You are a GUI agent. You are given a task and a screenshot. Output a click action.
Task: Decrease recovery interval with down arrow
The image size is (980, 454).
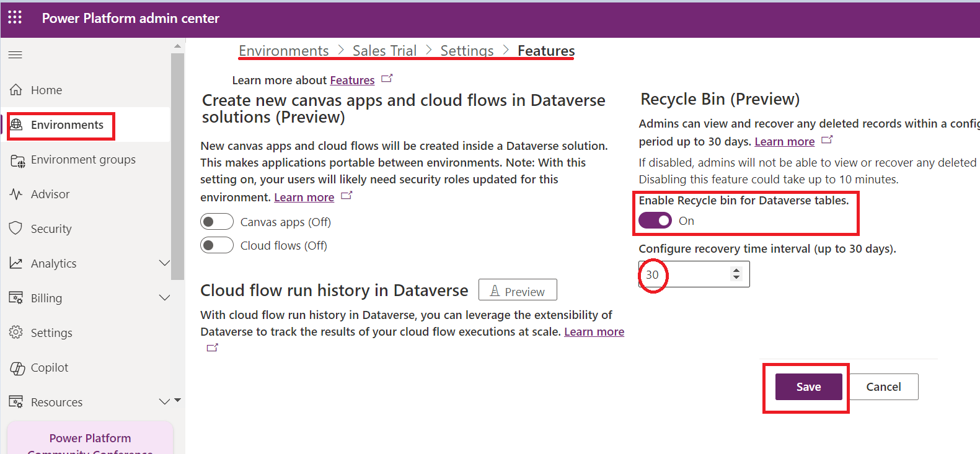pyautogui.click(x=736, y=277)
